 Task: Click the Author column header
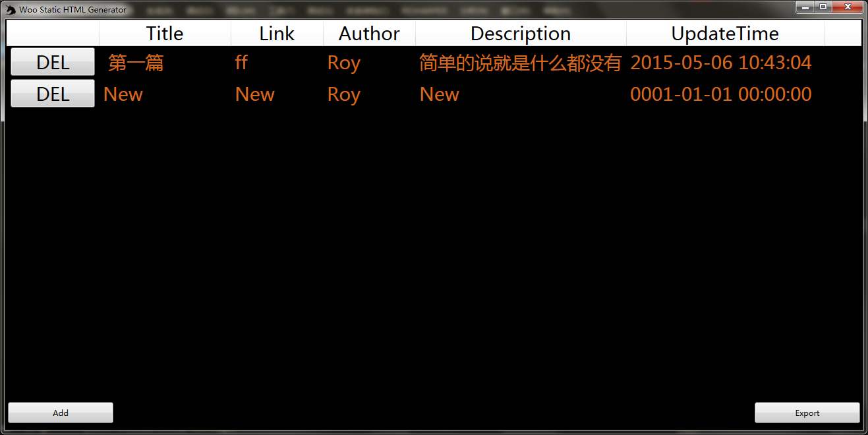[369, 34]
